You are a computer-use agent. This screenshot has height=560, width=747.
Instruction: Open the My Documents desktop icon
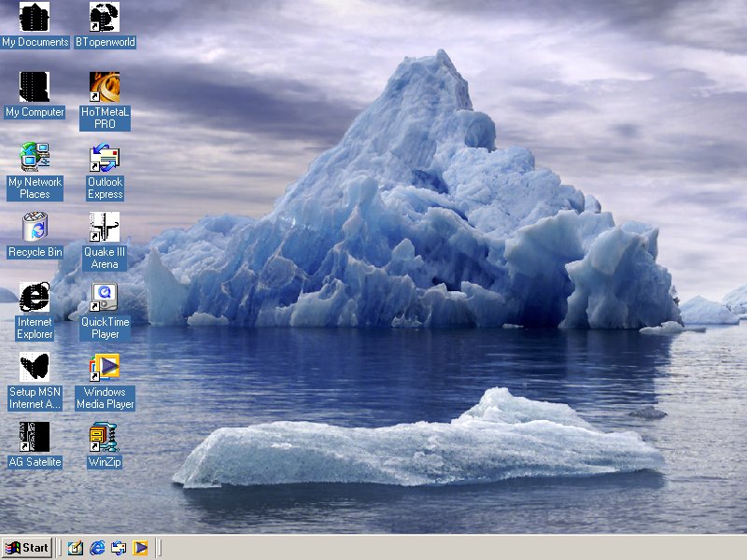[x=35, y=18]
